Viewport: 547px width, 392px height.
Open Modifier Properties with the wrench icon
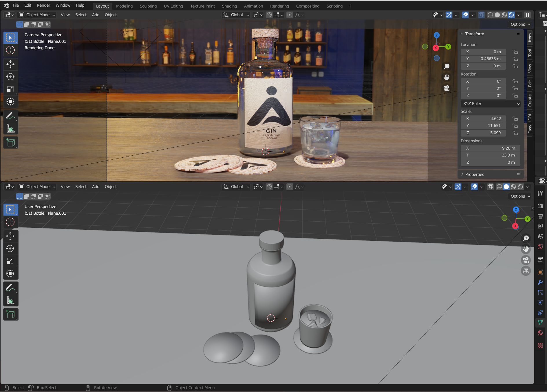540,282
